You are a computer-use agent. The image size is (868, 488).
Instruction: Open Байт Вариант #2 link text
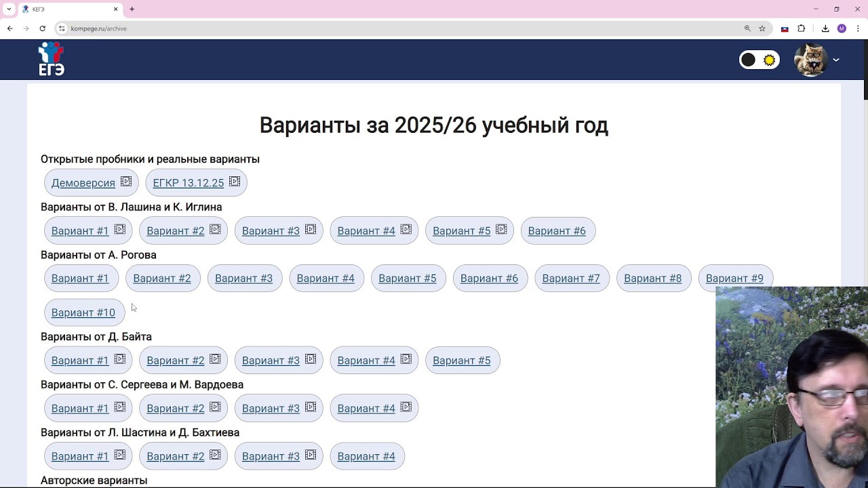pos(176,361)
